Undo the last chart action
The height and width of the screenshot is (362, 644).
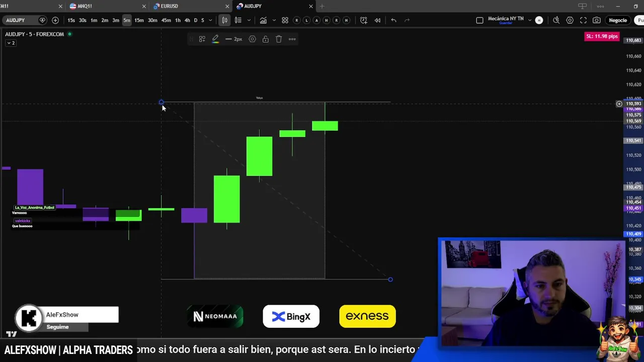point(393,20)
